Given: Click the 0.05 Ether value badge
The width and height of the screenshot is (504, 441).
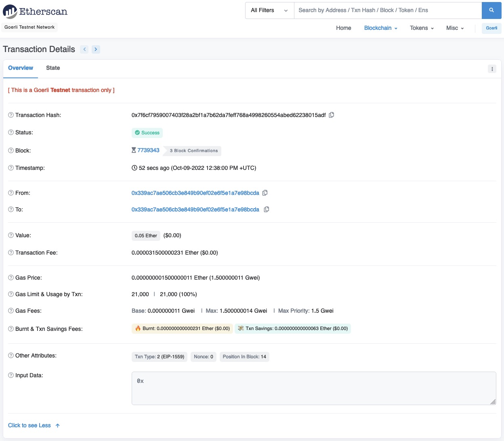Looking at the screenshot, I should click(x=146, y=236).
